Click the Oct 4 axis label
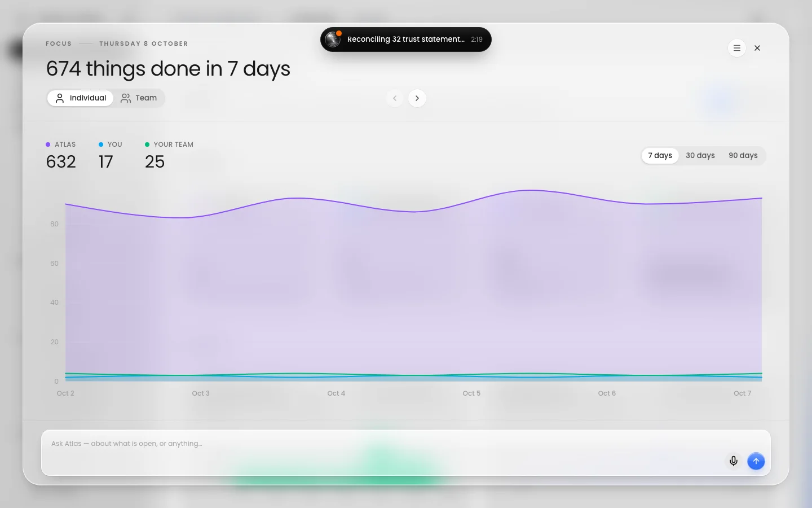812x508 pixels. (336, 393)
